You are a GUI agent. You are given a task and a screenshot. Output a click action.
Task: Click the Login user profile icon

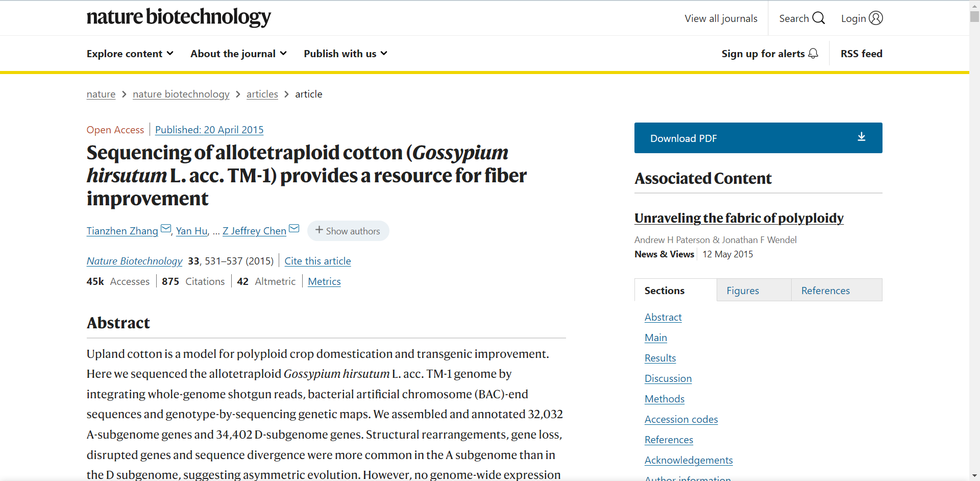tap(876, 18)
